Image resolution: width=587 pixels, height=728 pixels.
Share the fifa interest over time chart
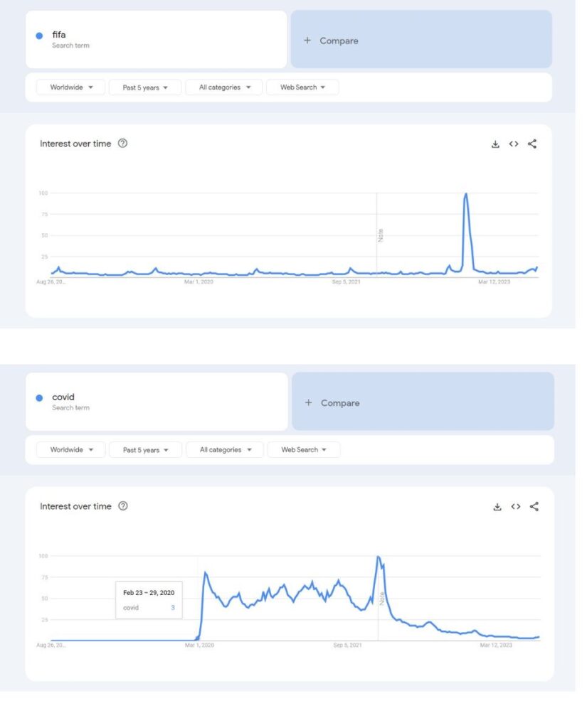pos(532,144)
